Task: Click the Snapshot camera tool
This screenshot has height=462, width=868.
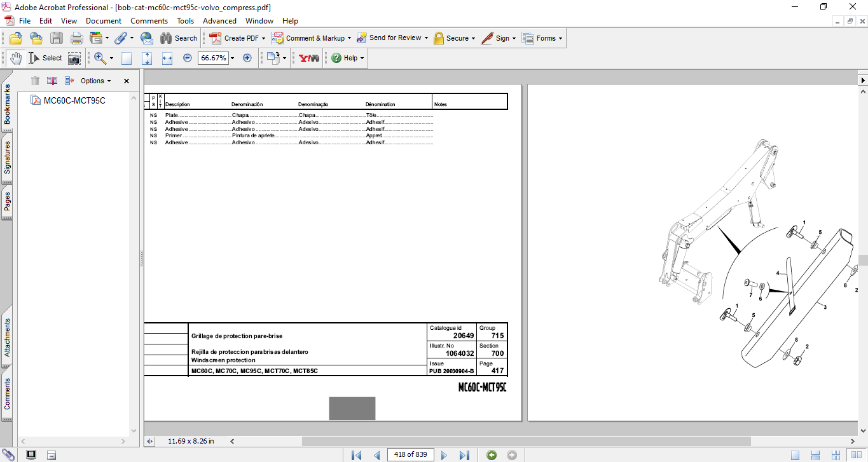Action: (x=74, y=58)
